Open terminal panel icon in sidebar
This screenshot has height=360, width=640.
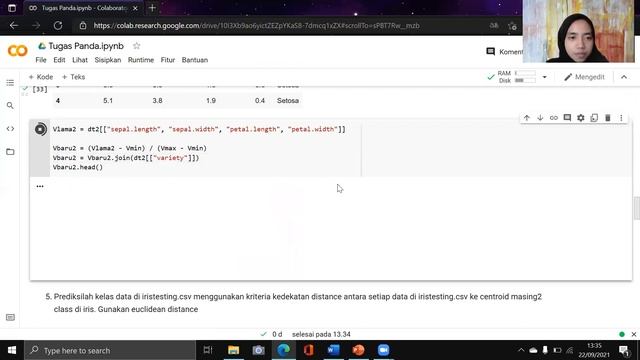pyautogui.click(x=10, y=318)
